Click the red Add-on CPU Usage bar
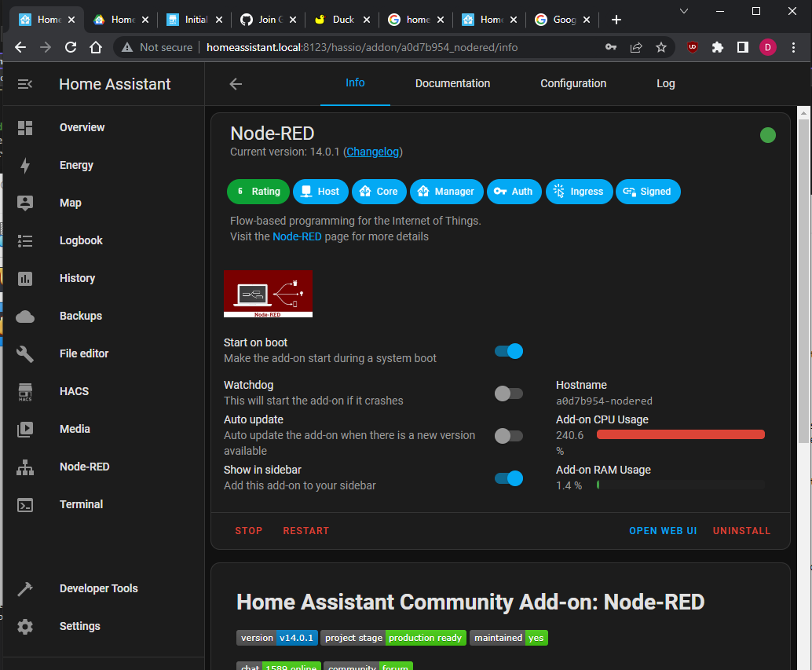The image size is (812, 670). pyautogui.click(x=681, y=434)
